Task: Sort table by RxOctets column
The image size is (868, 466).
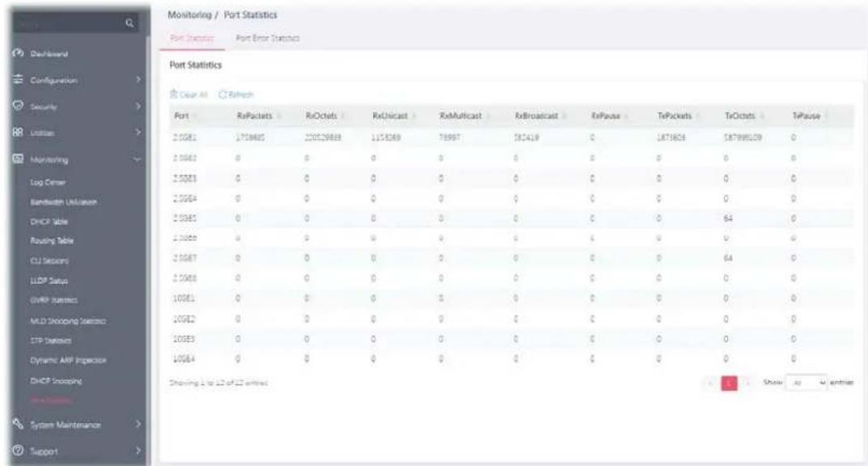Action: 325,116
